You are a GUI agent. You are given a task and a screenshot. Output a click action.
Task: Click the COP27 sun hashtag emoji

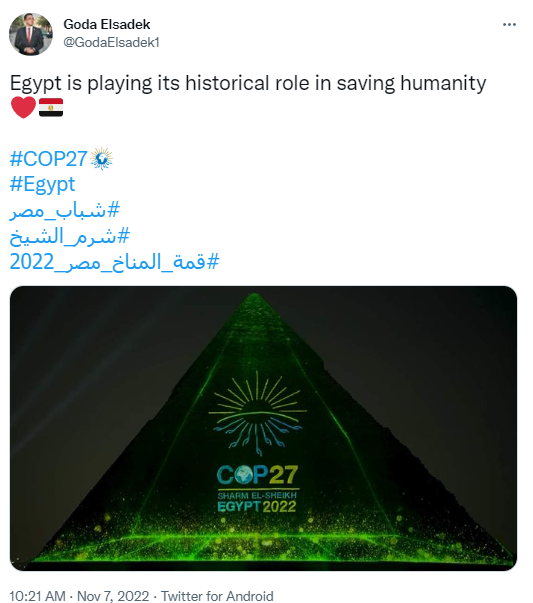tap(102, 158)
